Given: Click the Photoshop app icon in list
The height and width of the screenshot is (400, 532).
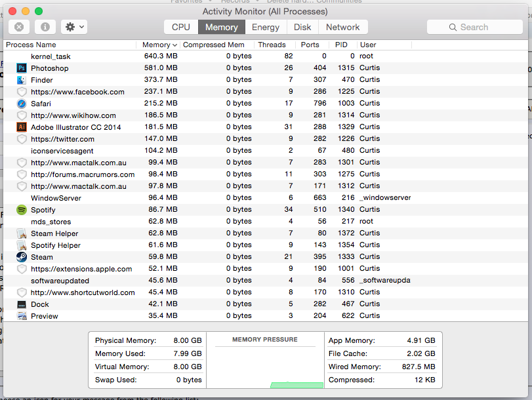Looking at the screenshot, I should click(x=22, y=68).
